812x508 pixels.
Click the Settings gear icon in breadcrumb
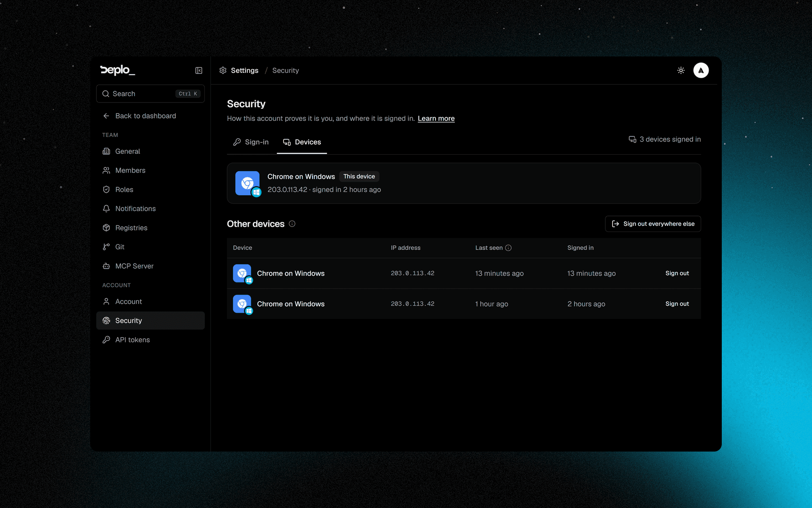coord(223,71)
